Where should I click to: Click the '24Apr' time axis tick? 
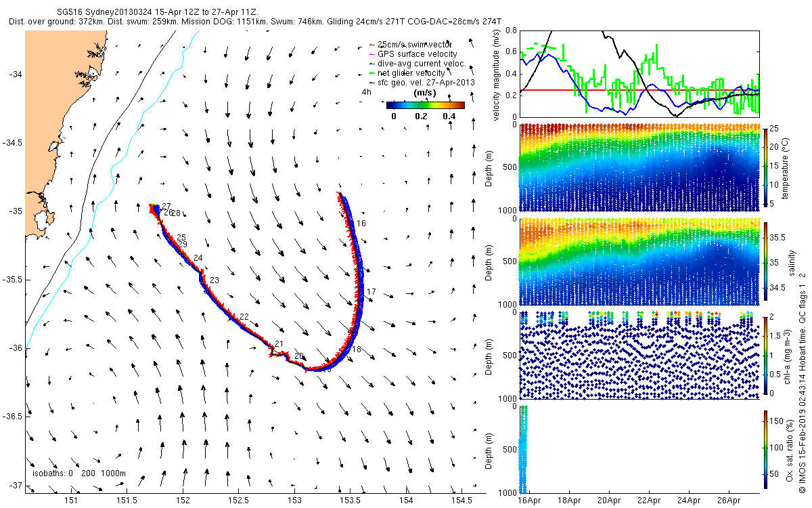(x=690, y=501)
